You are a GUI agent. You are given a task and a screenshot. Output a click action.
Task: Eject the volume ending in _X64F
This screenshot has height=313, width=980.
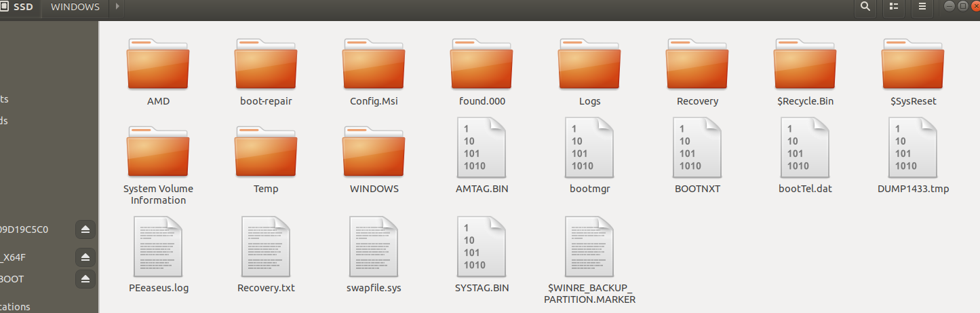coord(85,257)
